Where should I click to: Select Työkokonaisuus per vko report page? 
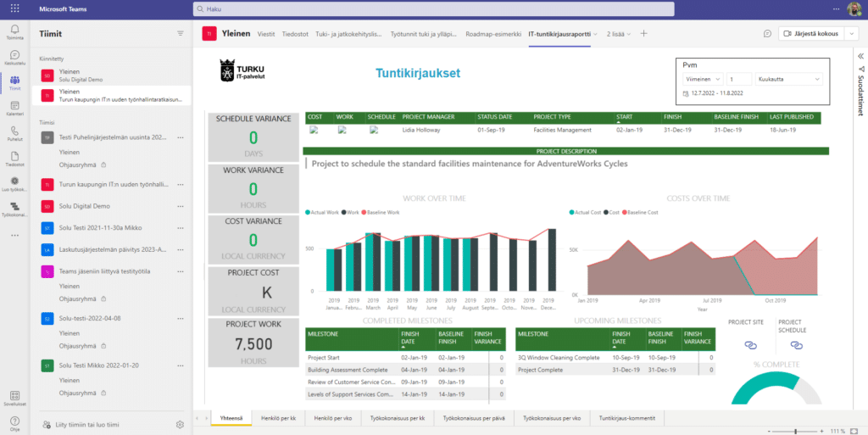552,418
